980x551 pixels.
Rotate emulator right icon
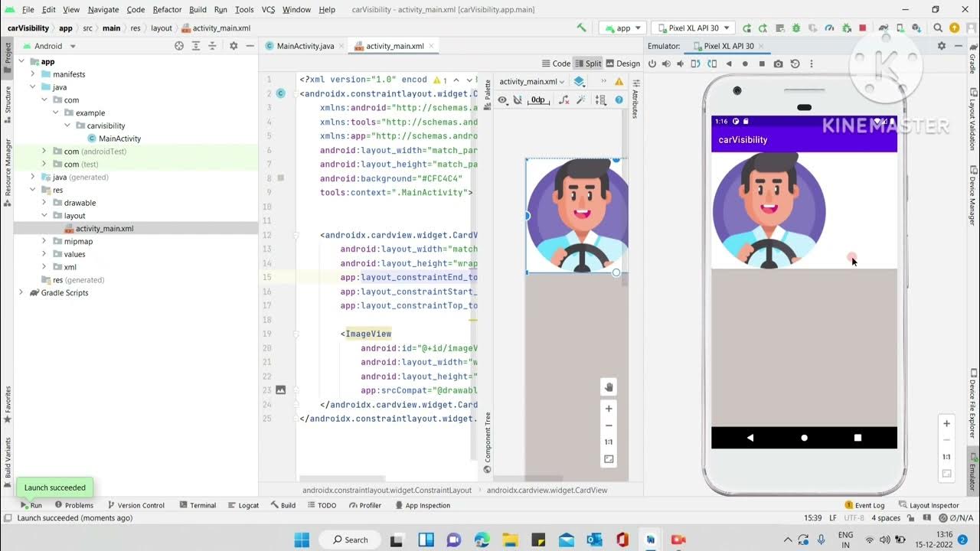coord(712,64)
